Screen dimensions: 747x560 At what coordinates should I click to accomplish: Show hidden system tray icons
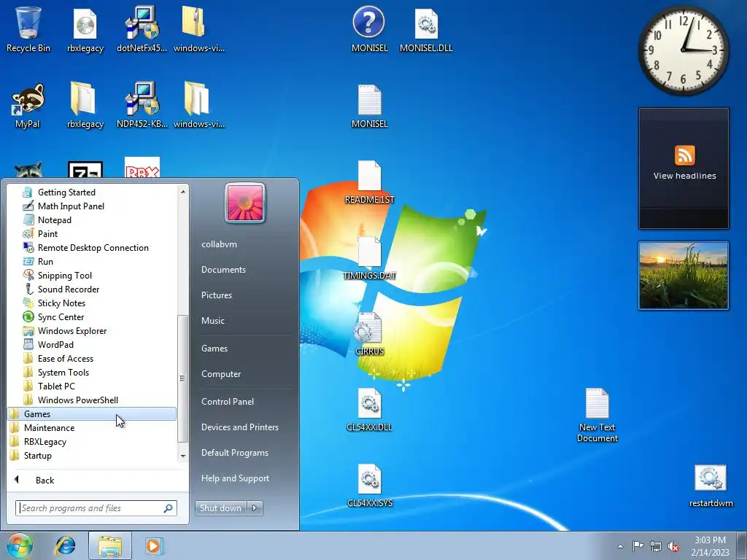[x=620, y=546]
